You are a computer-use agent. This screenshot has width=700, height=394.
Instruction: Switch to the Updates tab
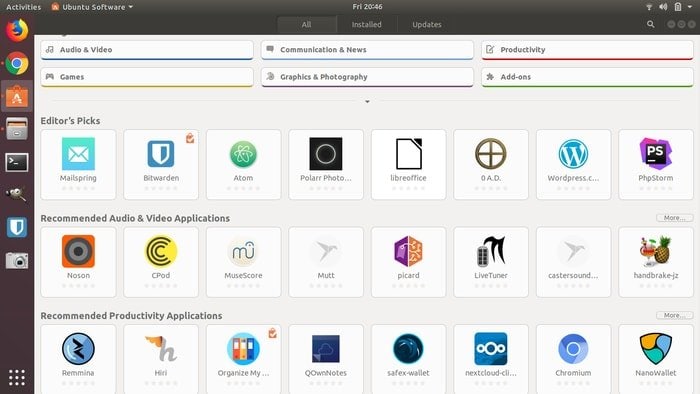click(427, 25)
